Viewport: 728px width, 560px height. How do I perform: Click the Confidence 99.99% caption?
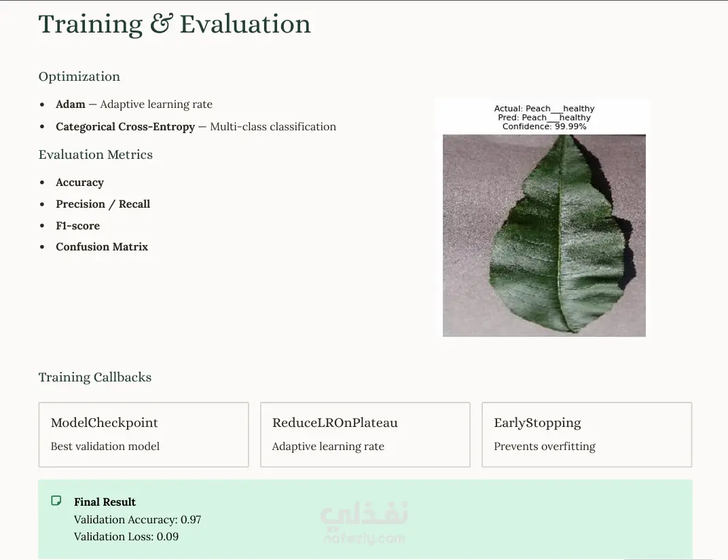(544, 126)
